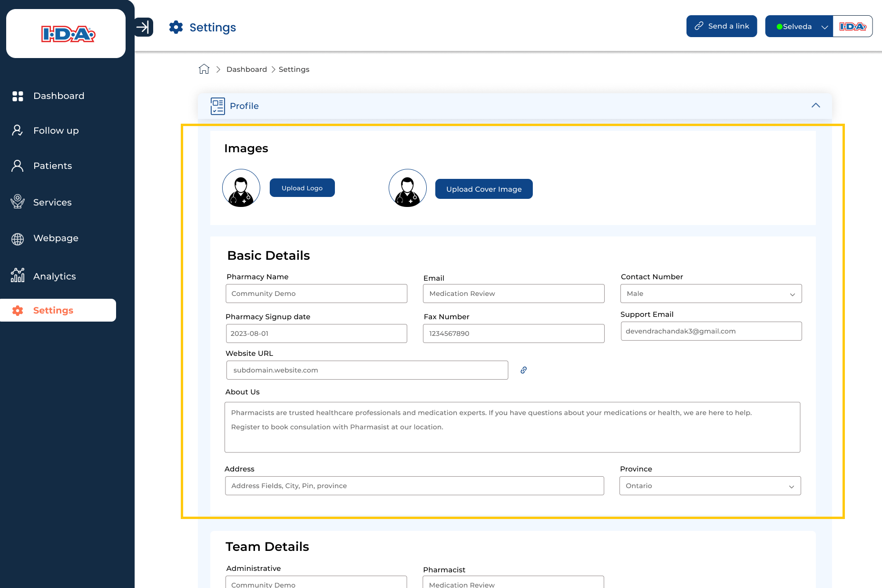The width and height of the screenshot is (882, 588).
Task: Click the logo avatar thumbnail
Action: coord(241,188)
